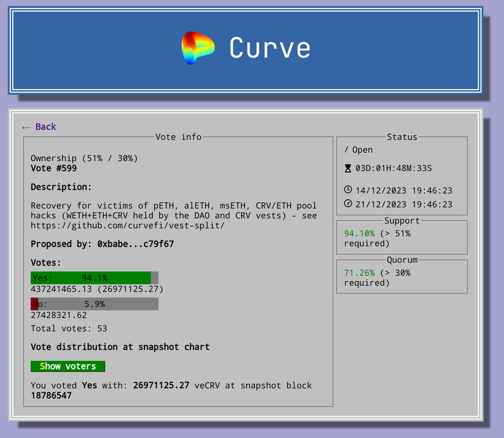Click the Description: label
The image size is (504, 438).
(61, 187)
